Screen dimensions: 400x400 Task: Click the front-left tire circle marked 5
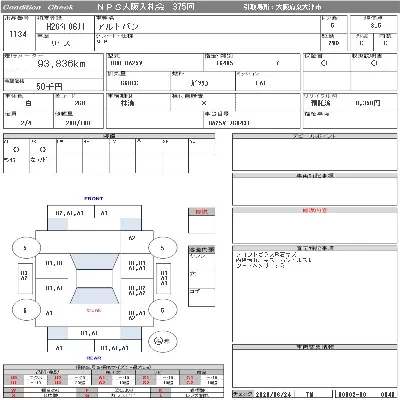tap(26, 248)
